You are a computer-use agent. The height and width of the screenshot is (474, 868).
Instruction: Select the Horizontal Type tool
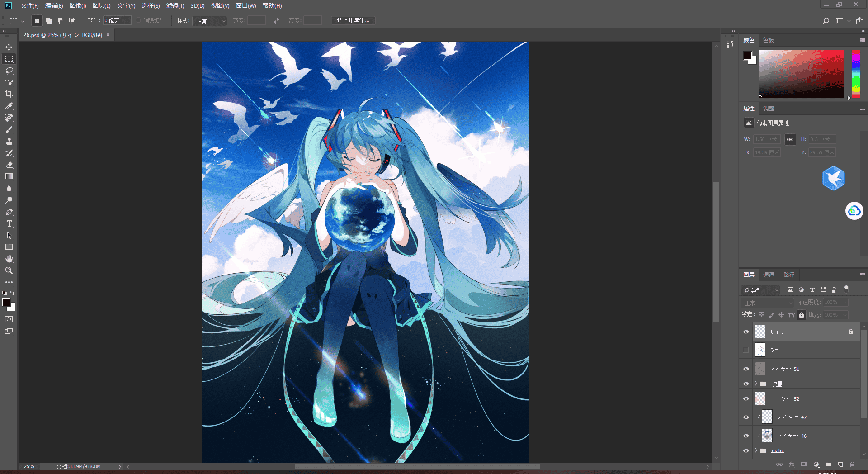tap(9, 223)
